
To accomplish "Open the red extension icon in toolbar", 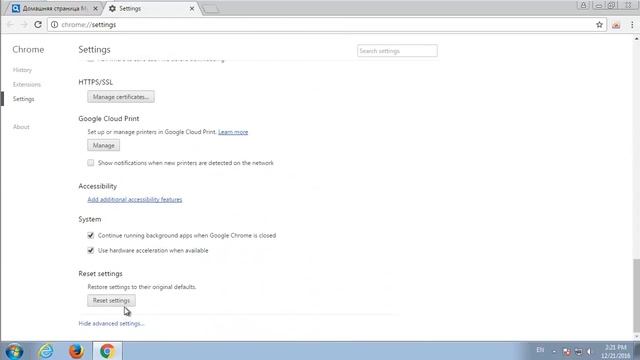I will [x=616, y=25].
